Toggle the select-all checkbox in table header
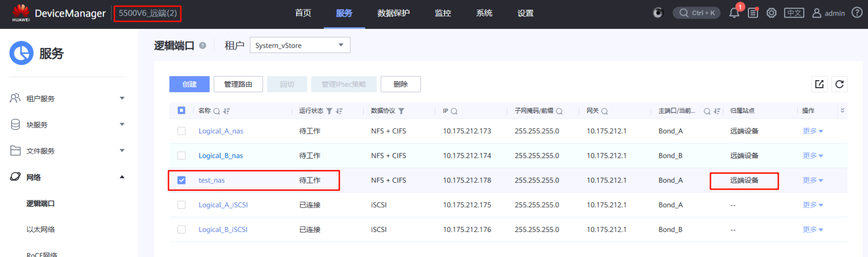Screen dimensions: 868x257 pos(181,110)
